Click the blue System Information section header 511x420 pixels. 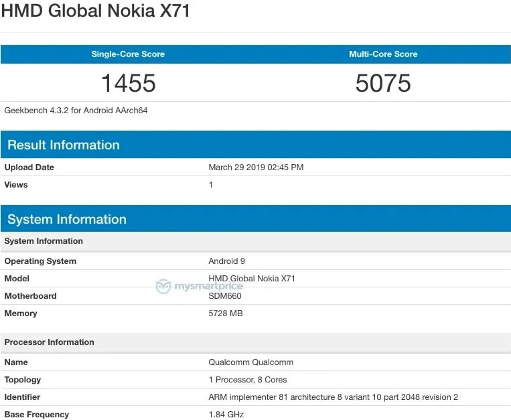tap(256, 218)
